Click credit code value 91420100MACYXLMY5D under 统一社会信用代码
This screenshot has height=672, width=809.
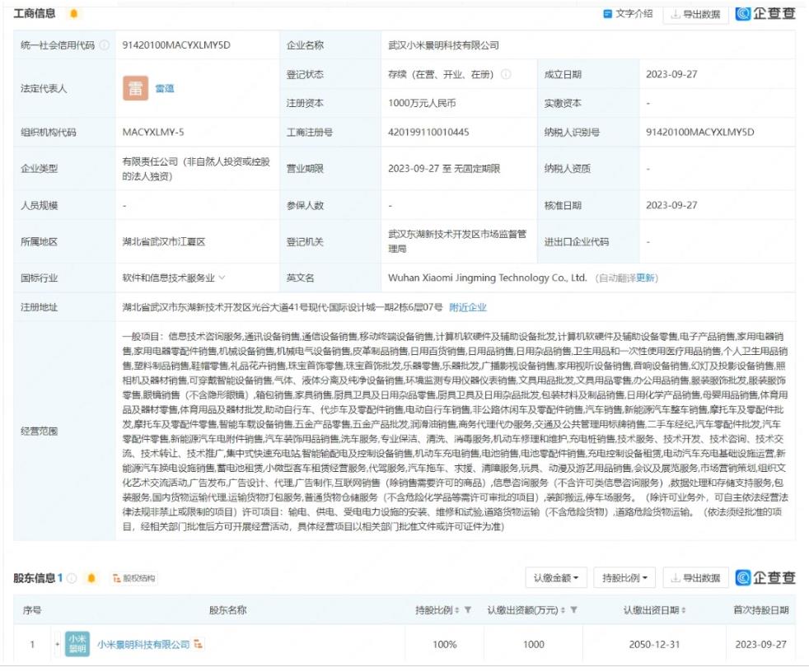(176, 44)
